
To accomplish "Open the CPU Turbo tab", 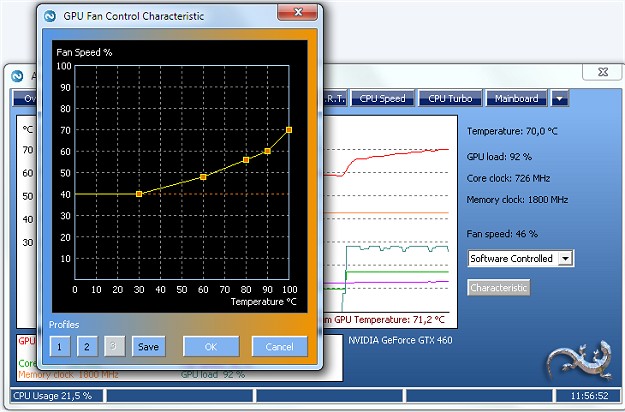I will 450,98.
